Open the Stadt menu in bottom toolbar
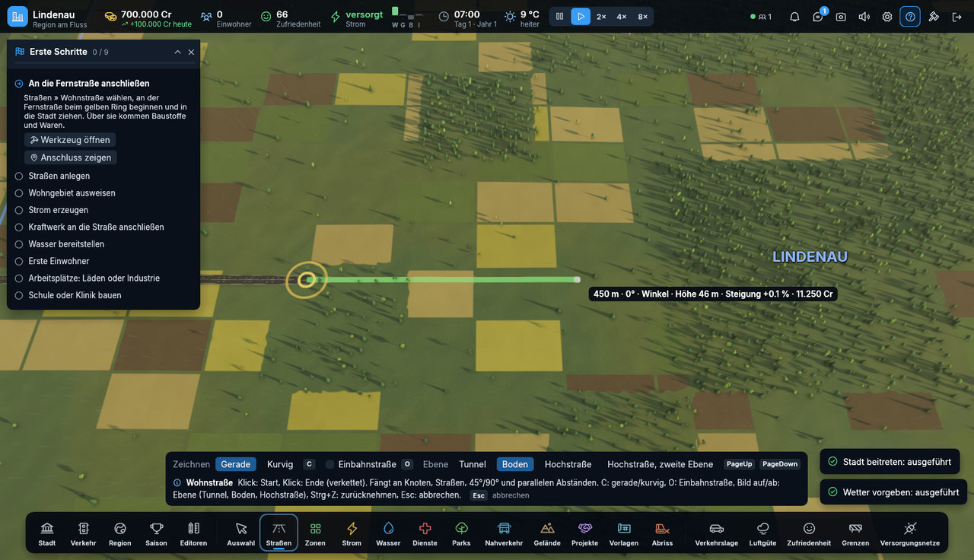The width and height of the screenshot is (974, 560). (x=47, y=533)
